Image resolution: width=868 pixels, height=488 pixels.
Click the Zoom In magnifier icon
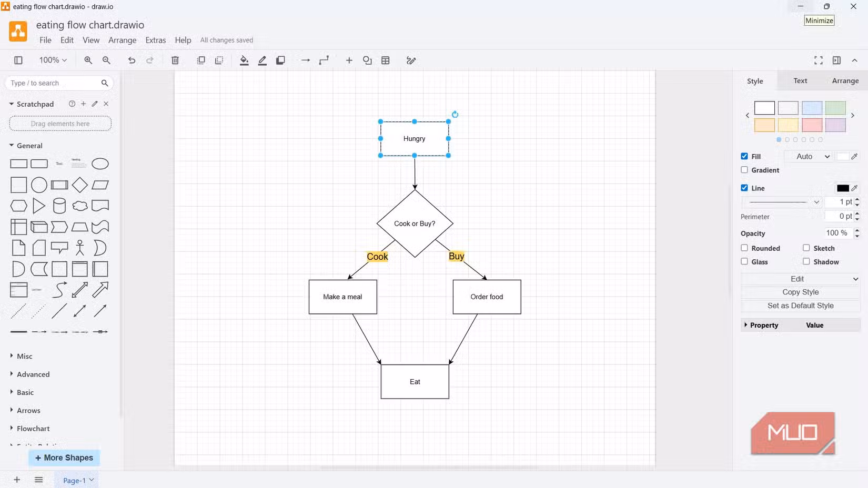tap(88, 60)
